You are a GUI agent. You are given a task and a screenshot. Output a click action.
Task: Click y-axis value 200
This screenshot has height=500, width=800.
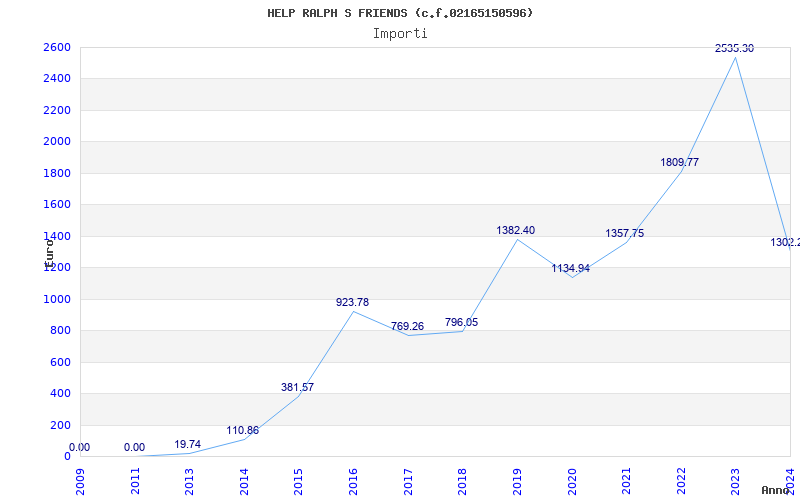[60, 425]
